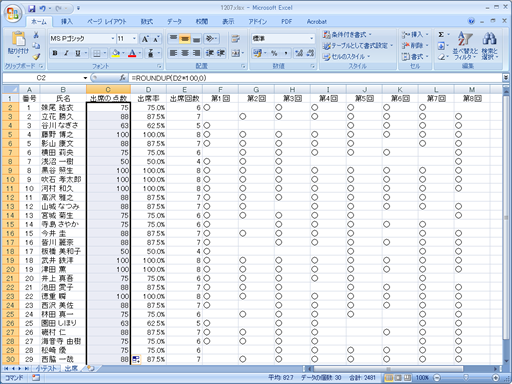The width and height of the screenshot is (512, 384).
Task: Open the font name dropdown
Action: tap(113, 39)
